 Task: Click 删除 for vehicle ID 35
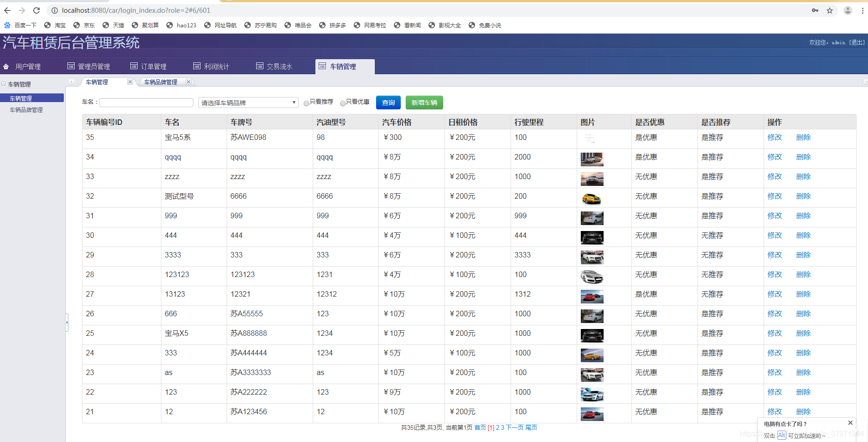(803, 137)
